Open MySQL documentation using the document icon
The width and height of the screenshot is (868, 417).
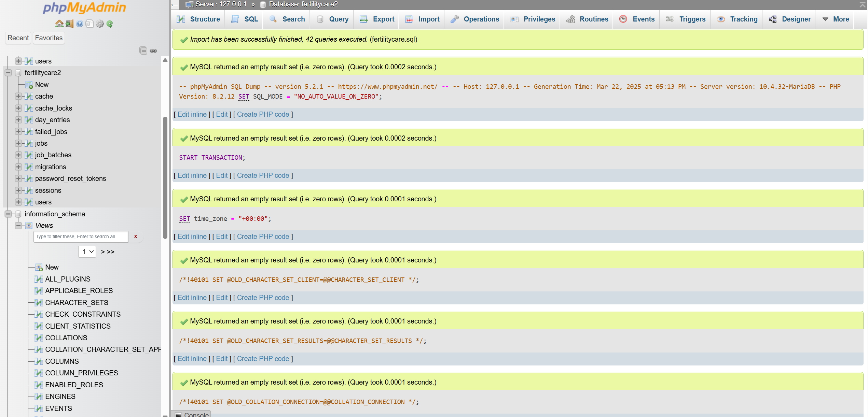[x=89, y=24]
